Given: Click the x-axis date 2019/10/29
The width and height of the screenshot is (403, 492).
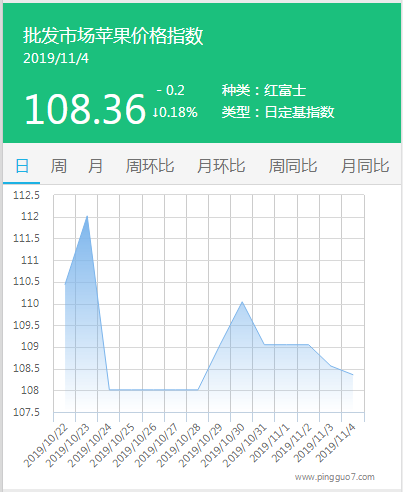Looking at the screenshot, I should pyautogui.click(x=201, y=445).
